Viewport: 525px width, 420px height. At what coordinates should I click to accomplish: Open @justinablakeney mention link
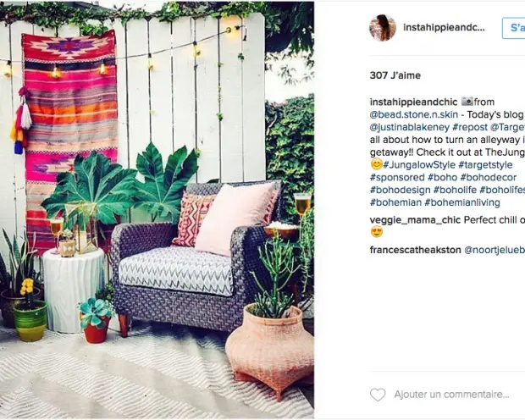click(410, 127)
